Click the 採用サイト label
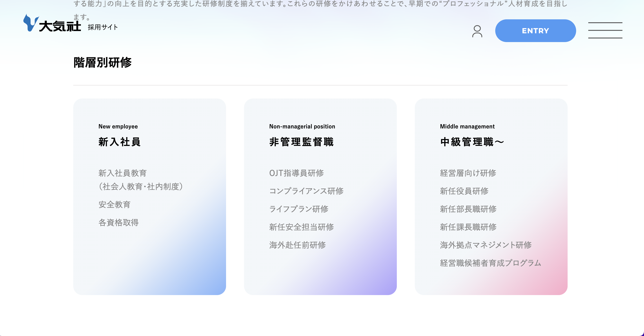This screenshot has height=336, width=644. coord(103,27)
